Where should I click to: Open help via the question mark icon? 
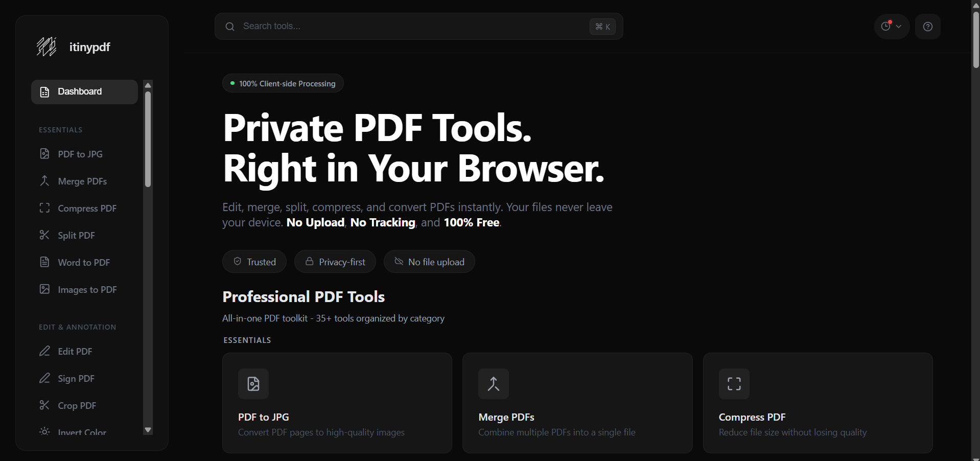(928, 27)
